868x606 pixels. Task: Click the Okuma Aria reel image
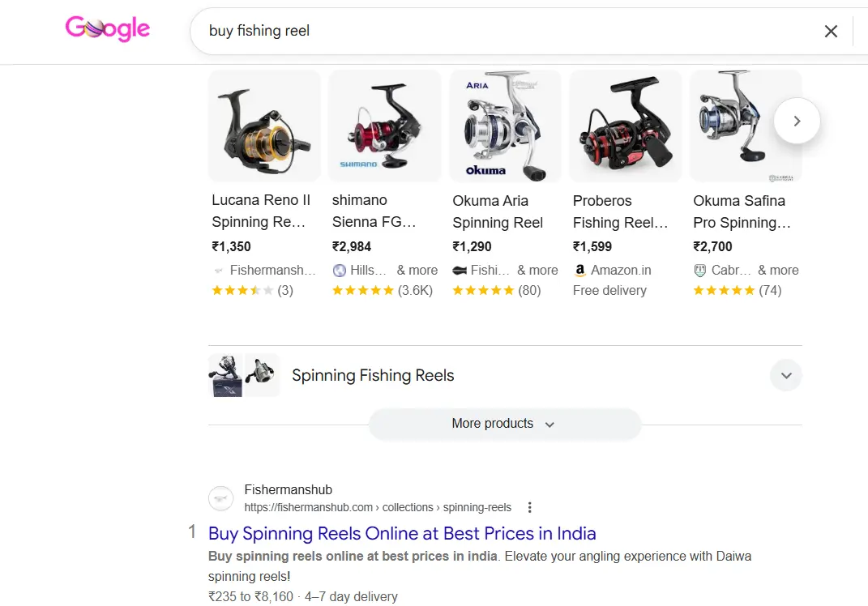click(x=505, y=126)
